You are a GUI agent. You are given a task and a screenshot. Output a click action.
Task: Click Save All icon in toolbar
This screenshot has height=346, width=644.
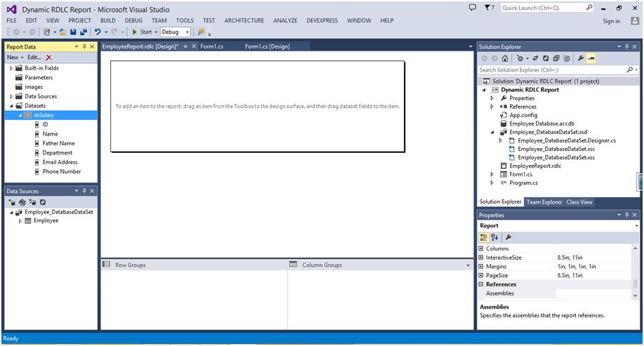[83, 32]
